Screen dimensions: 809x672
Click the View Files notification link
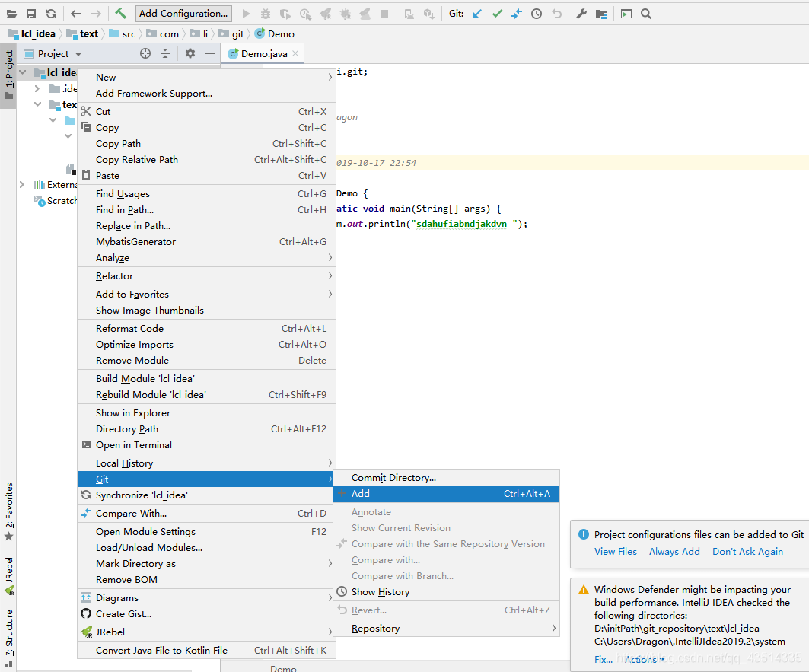[616, 551]
